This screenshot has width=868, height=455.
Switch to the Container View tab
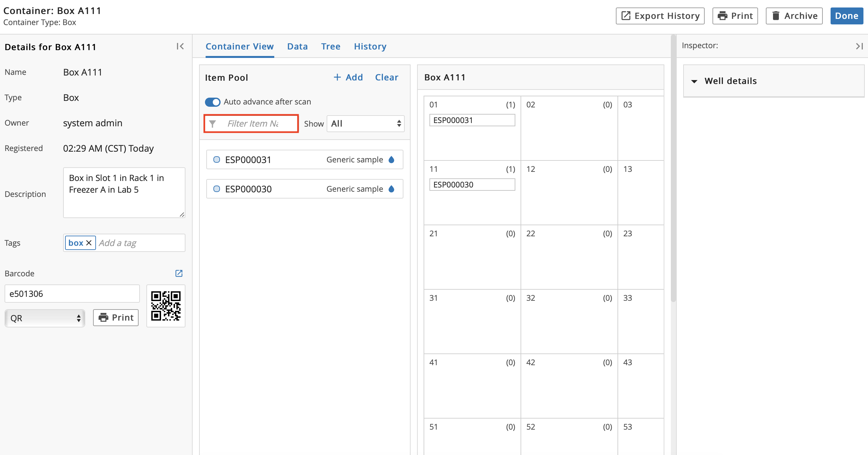tap(239, 47)
